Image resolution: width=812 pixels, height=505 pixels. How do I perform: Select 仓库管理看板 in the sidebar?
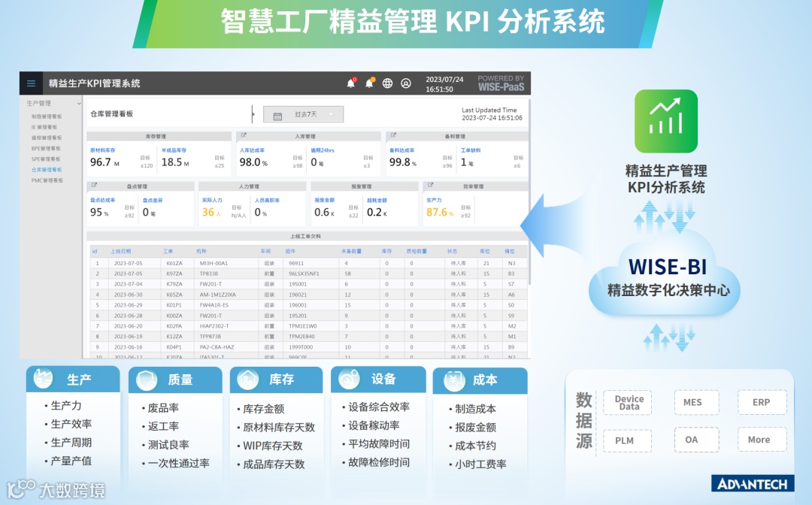[47, 170]
